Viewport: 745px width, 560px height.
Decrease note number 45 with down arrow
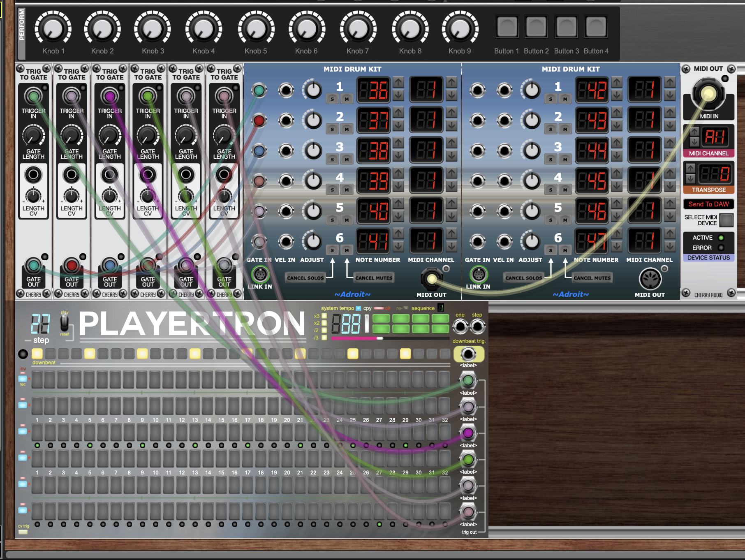pos(616,186)
